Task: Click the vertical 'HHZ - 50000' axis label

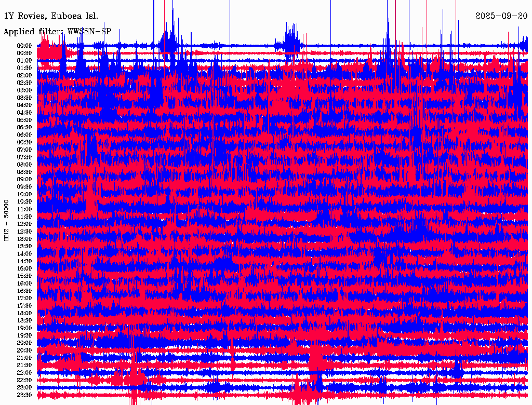Action: [7, 220]
